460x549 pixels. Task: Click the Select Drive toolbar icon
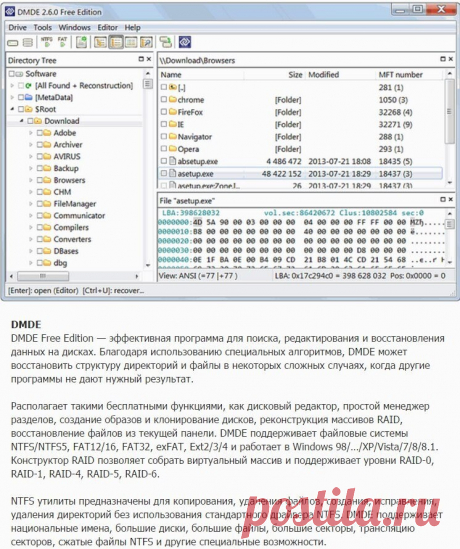[13, 43]
